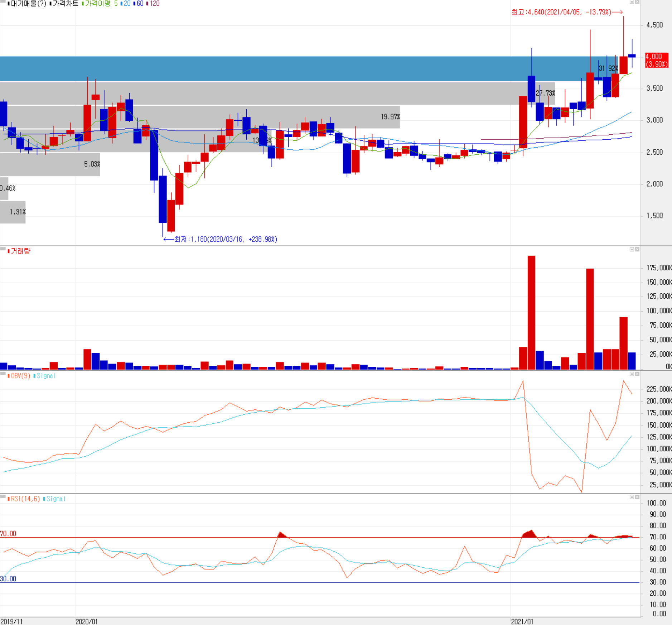Close the price chart panel

coord(637,2)
